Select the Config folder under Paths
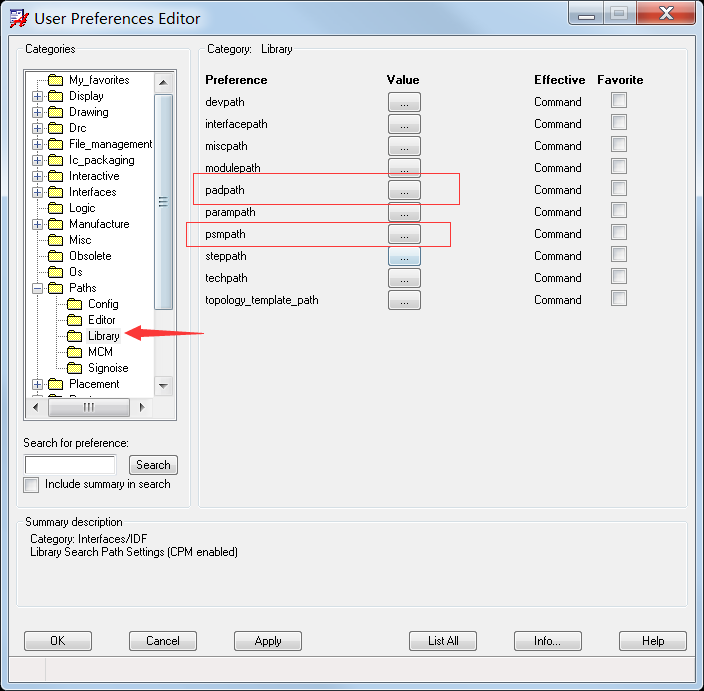This screenshot has width=704, height=691. point(93,304)
